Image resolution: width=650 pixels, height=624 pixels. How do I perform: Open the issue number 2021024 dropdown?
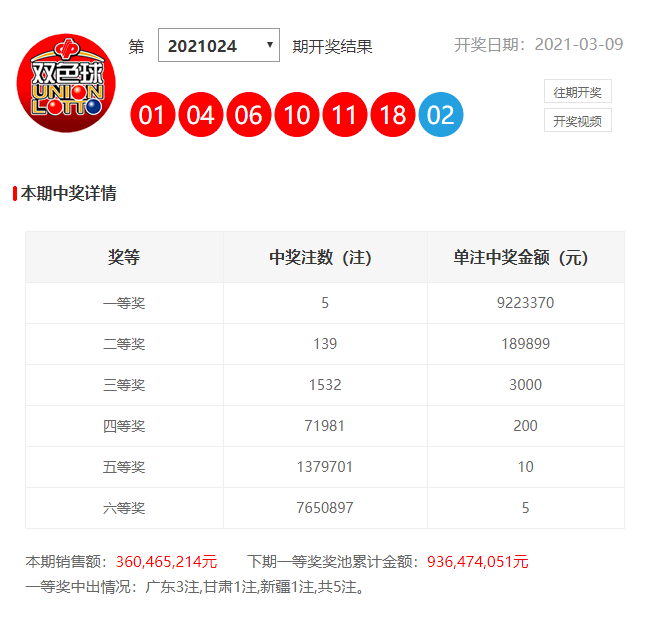click(218, 46)
